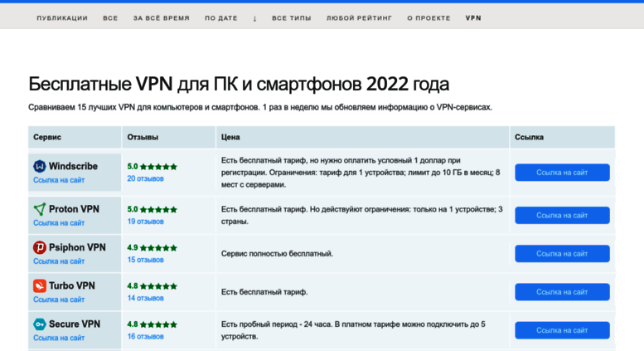The height and width of the screenshot is (351, 644).
Task: Click the Secure VPN service name
Action: pos(75,324)
